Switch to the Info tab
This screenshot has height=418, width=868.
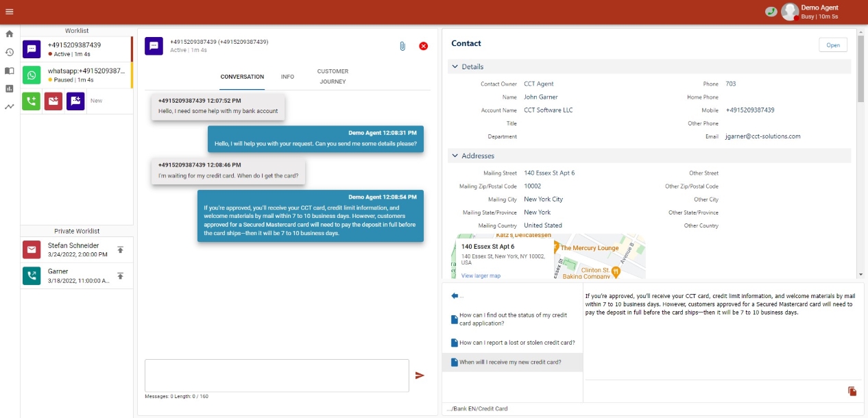point(287,77)
